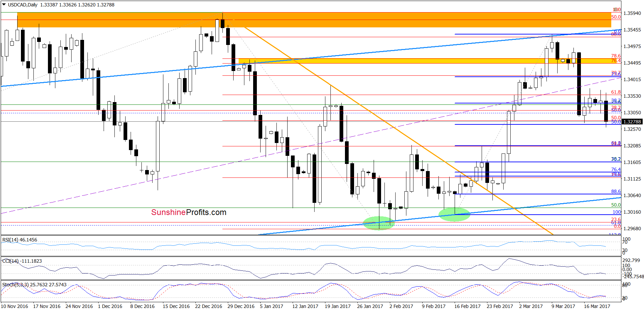Click price axis label 1.29680
This screenshot has height=311, width=644.
[x=632, y=229]
